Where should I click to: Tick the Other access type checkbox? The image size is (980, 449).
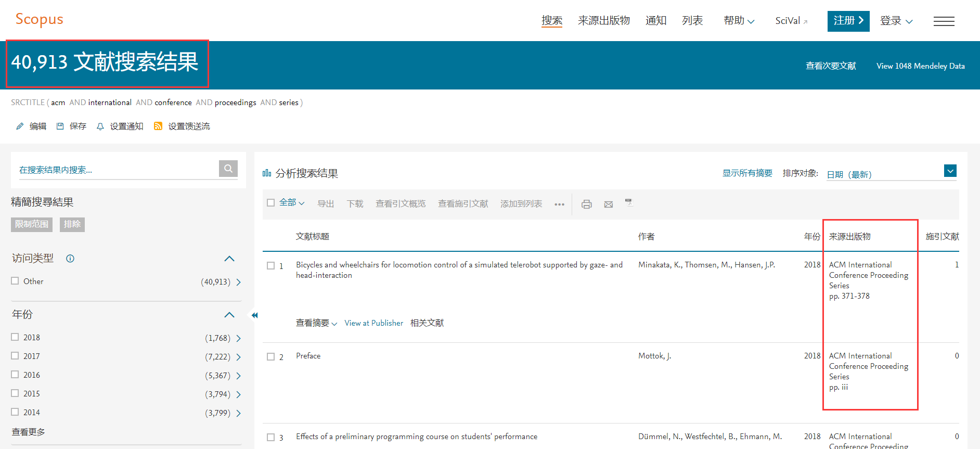point(15,281)
